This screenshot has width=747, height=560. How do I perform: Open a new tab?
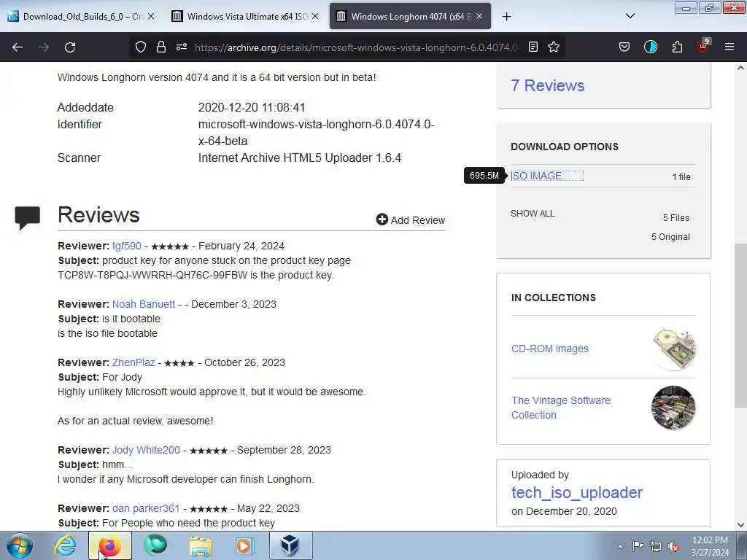click(x=506, y=17)
